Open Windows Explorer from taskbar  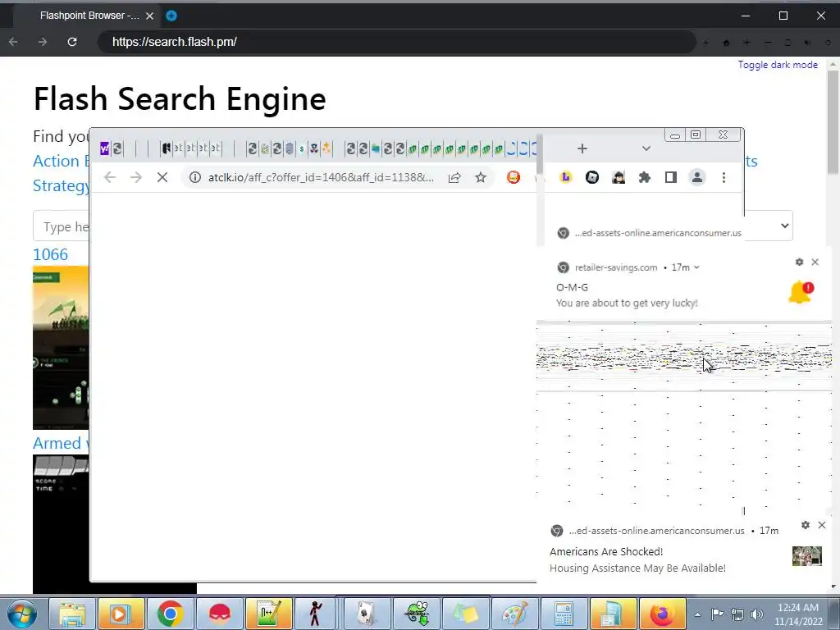pos(72,614)
